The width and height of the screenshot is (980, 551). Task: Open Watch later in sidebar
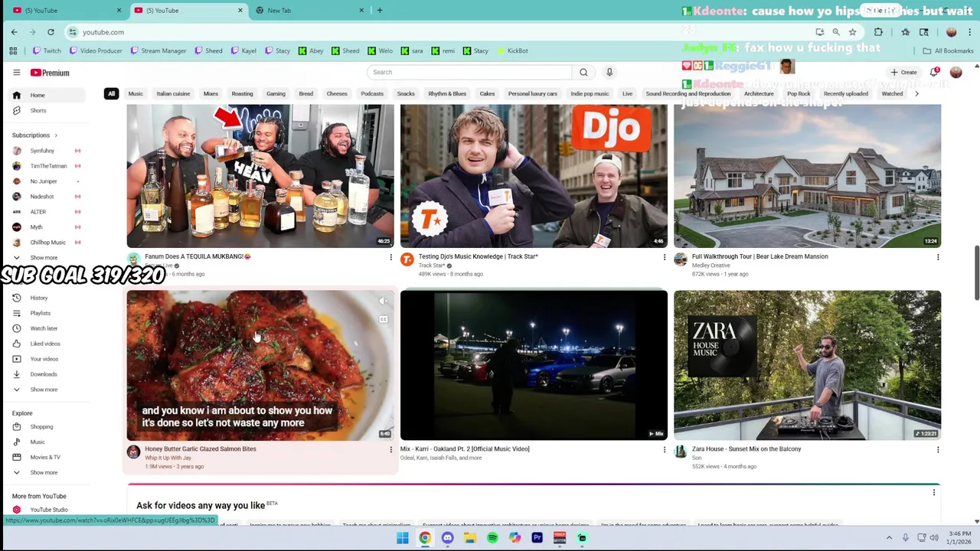(x=46, y=328)
